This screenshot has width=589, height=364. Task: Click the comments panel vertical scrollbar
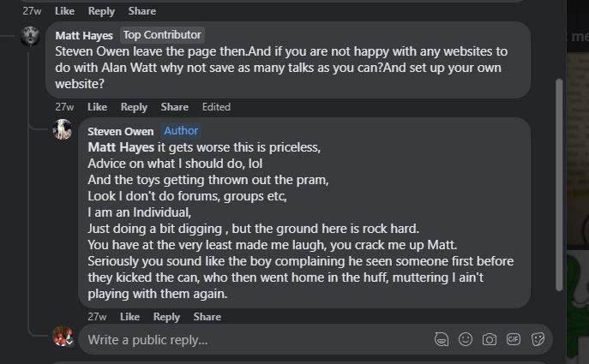tap(559, 185)
